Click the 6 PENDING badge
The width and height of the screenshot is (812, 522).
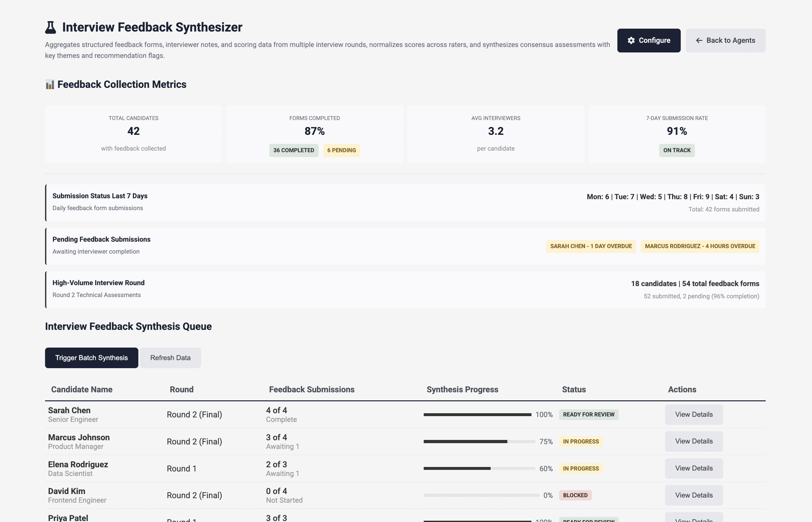click(341, 150)
